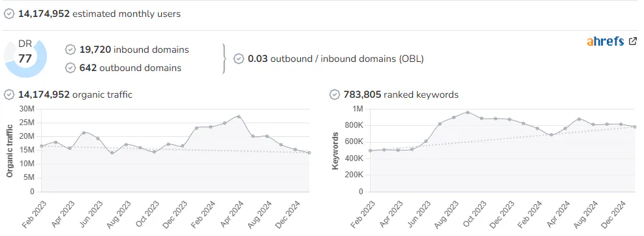Click the first data point on keywords chart

pos(371,151)
